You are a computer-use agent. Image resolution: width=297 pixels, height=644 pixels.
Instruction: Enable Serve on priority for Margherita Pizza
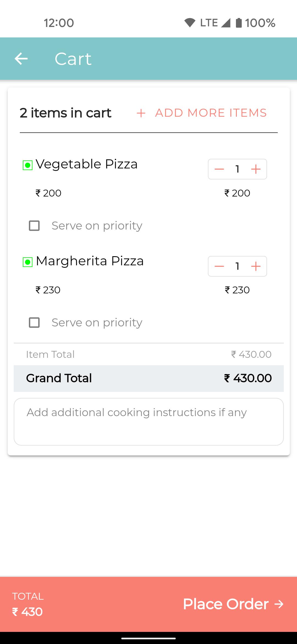pos(34,323)
